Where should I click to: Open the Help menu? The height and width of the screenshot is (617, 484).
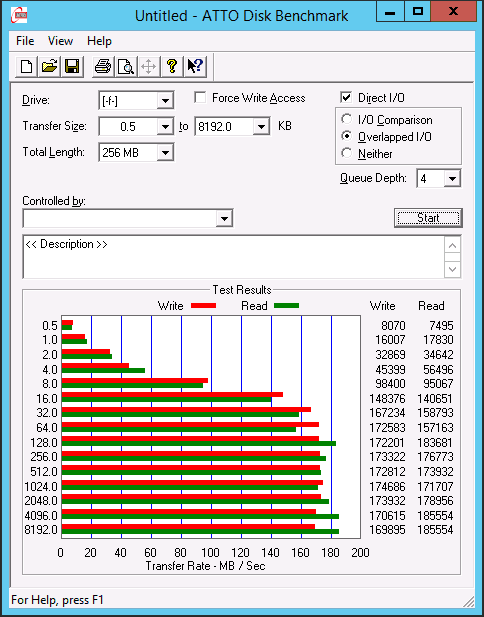pos(99,41)
